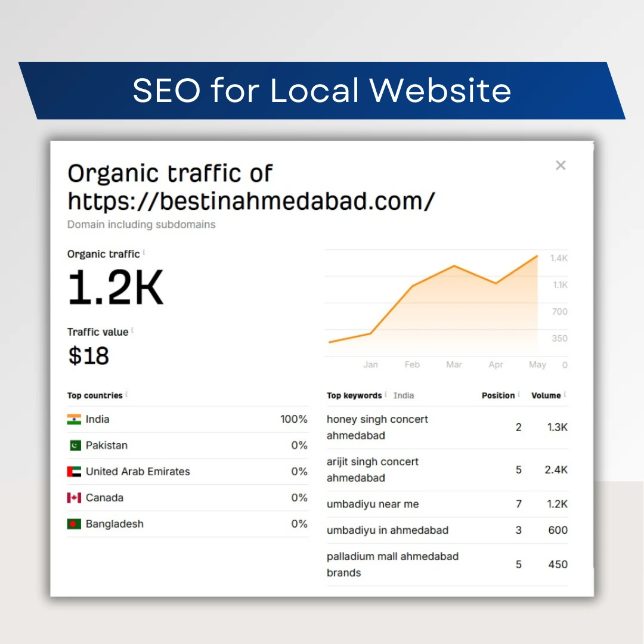Click the Position column info icon
Viewport: 644px width, 644px height.
coord(519,394)
